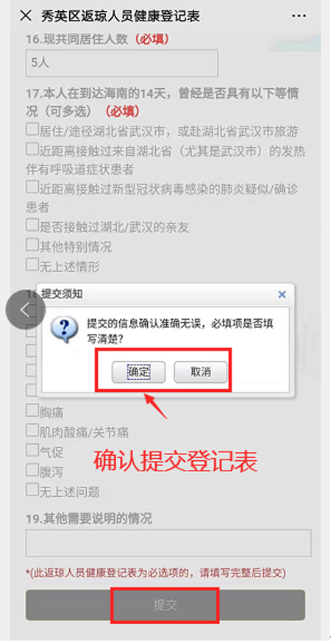Click the question mark dialog icon

[x=64, y=329]
